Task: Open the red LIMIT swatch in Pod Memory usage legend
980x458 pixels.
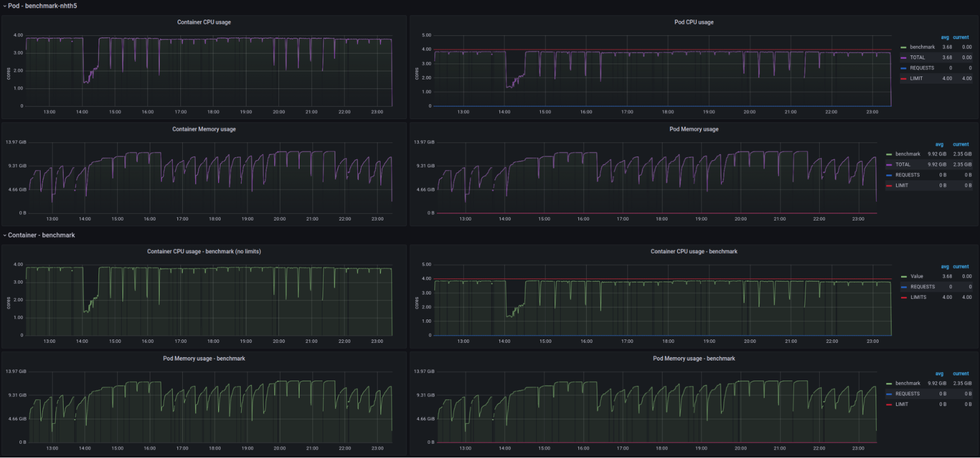Action: tap(889, 186)
